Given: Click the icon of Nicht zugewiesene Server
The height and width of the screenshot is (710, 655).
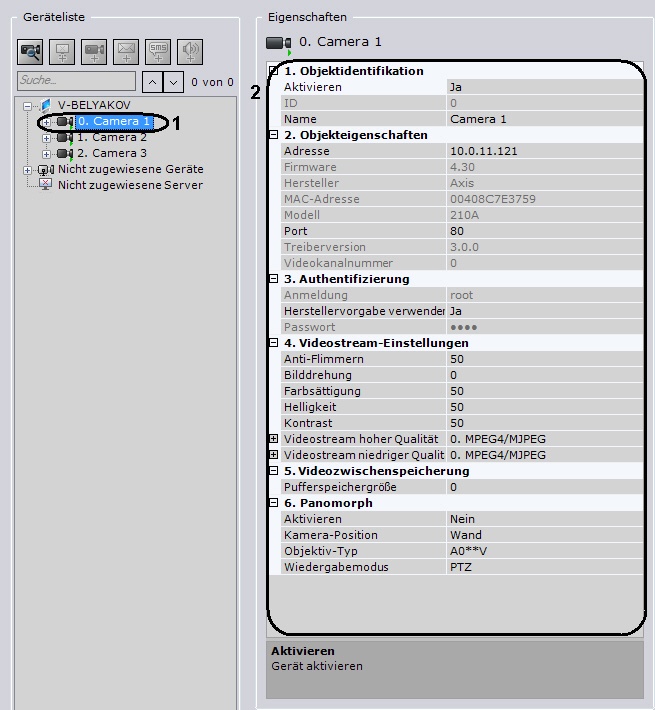Looking at the screenshot, I should point(45,185).
